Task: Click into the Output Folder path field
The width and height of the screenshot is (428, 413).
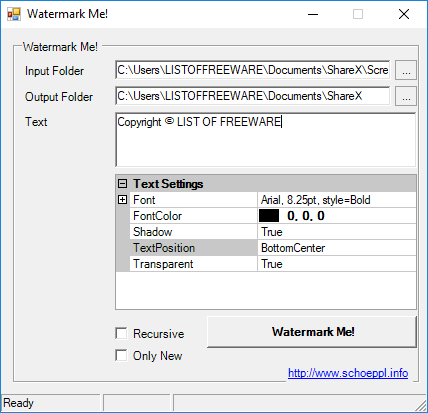Action: pyautogui.click(x=253, y=96)
